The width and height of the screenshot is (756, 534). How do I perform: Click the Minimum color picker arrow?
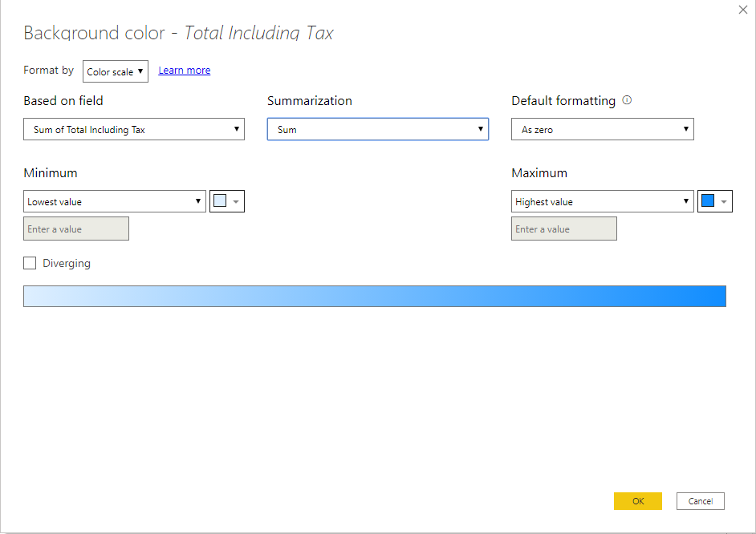coord(236,202)
